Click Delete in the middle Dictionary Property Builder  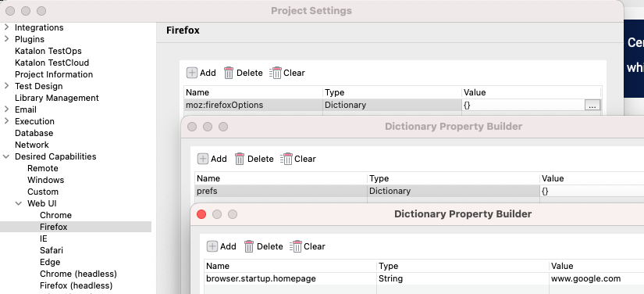[x=254, y=159]
